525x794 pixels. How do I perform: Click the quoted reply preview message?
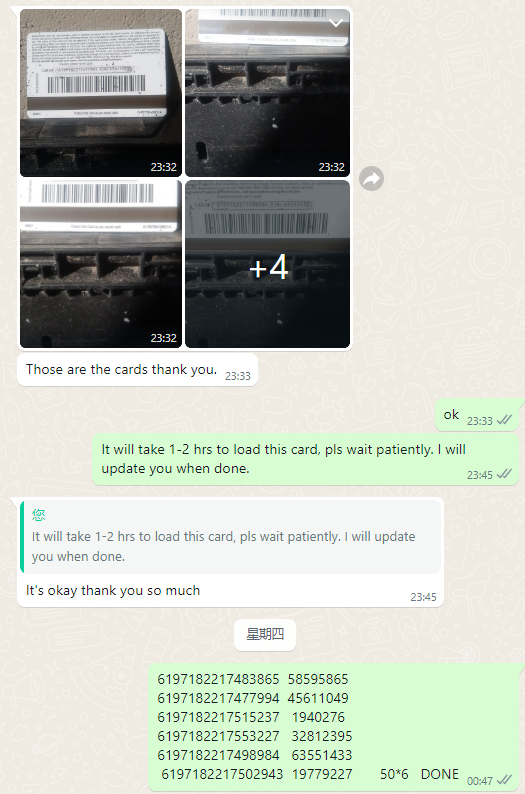[x=231, y=537]
